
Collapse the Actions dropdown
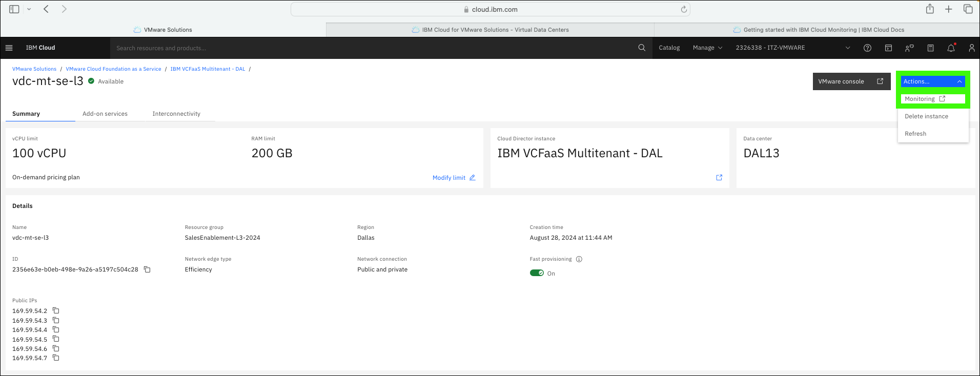(933, 81)
